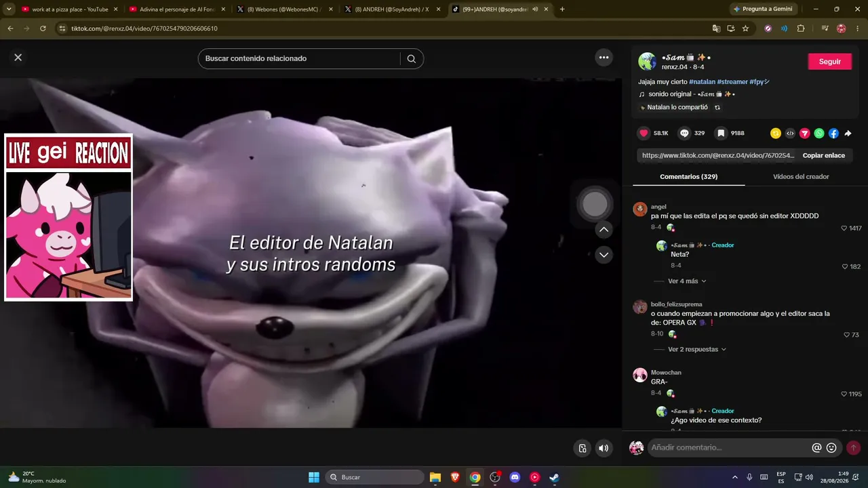Open Mowochan's profile avatar
The image size is (868, 488).
639,375
